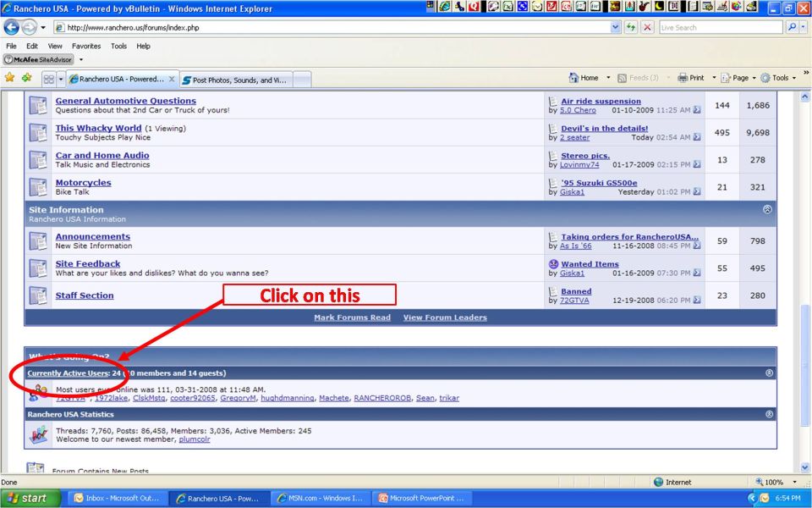Open Taking orders for RancheroUSA thread
Screen dimensions: 812x508
(x=629, y=236)
